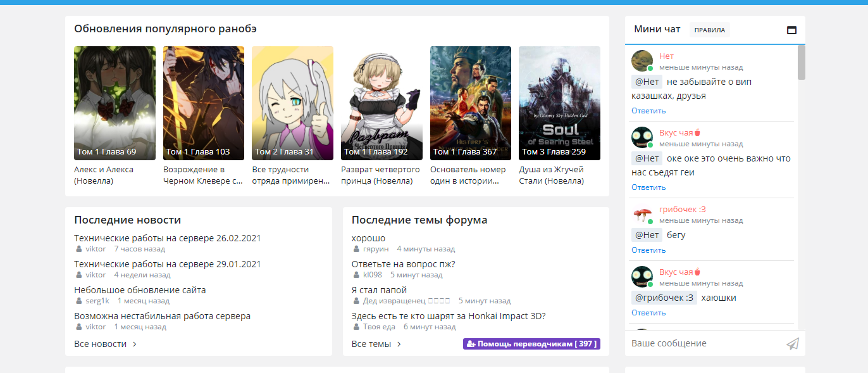The height and width of the screenshot is (373, 868).
Task: Open the forum topic хорошо
Action: [x=368, y=238]
